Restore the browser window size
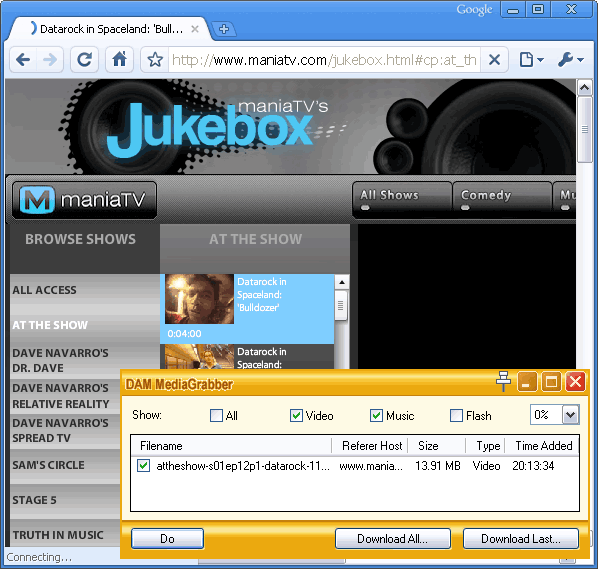Image resolution: width=598 pixels, height=569 pixels. click(x=538, y=9)
